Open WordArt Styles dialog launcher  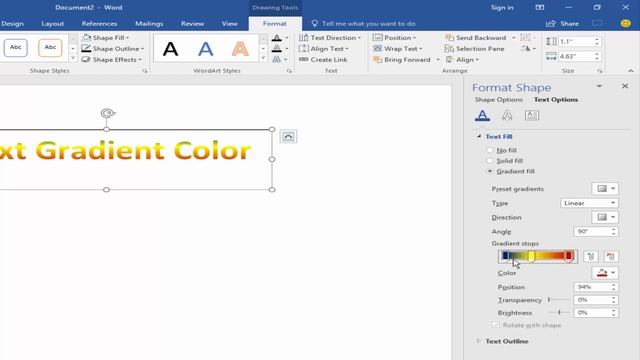click(x=289, y=71)
